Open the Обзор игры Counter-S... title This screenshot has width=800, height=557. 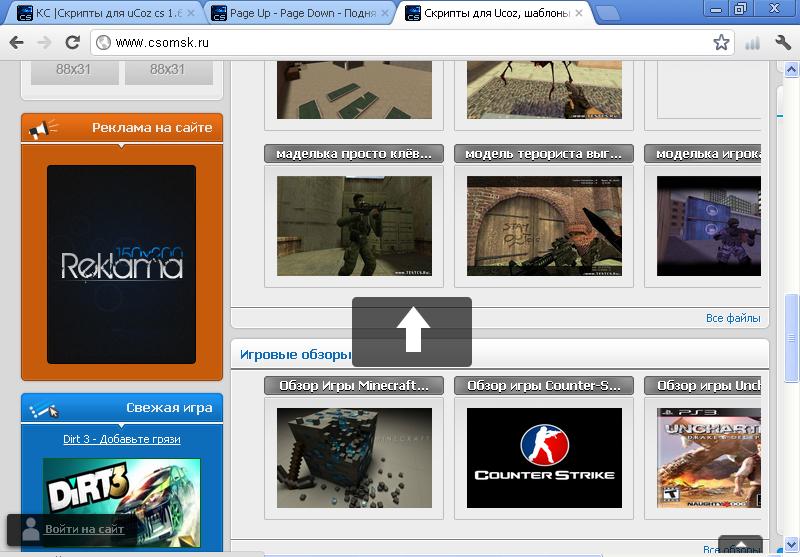tap(544, 385)
